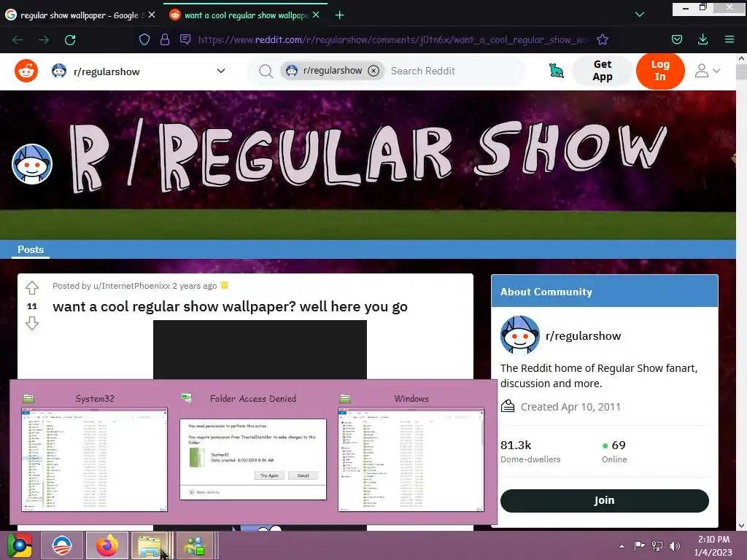Click the magnifier search icon

[266, 71]
